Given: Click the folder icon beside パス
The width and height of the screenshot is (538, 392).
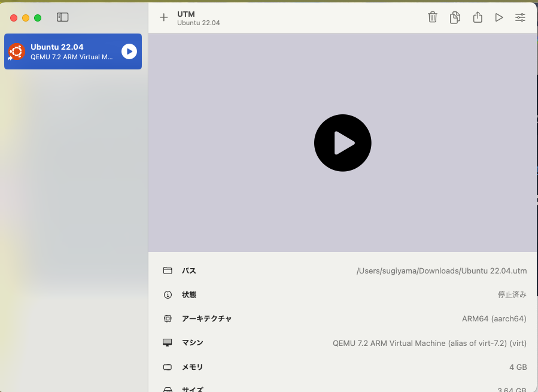Looking at the screenshot, I should [x=168, y=270].
